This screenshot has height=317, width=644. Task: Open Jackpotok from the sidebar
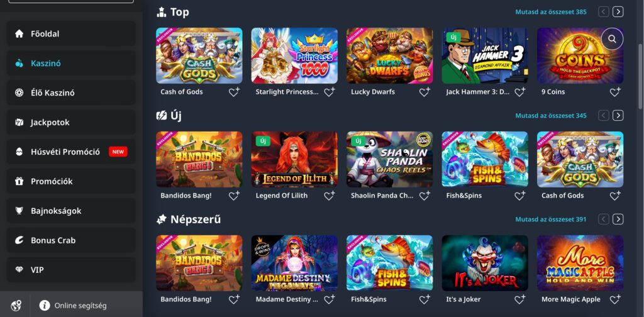pyautogui.click(x=71, y=123)
